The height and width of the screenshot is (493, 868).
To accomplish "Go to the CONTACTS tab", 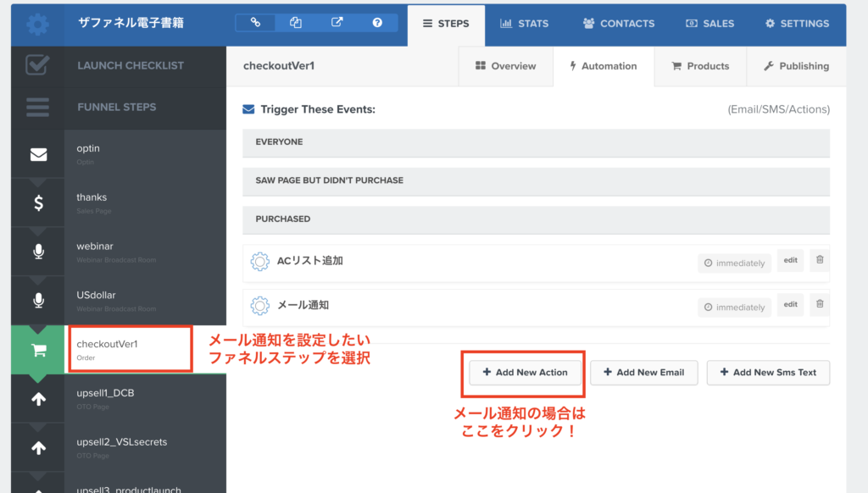I will point(619,24).
